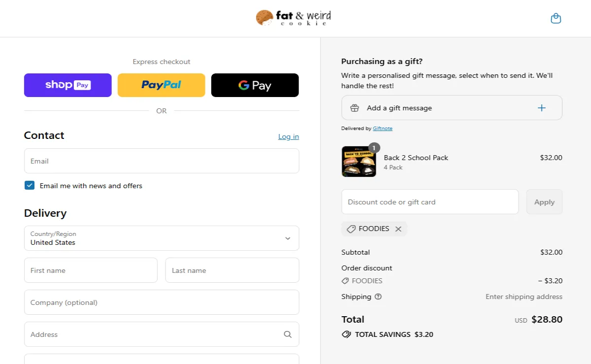The width and height of the screenshot is (591, 364).
Task: Open the shopping bag cart icon
Action: [x=556, y=18]
